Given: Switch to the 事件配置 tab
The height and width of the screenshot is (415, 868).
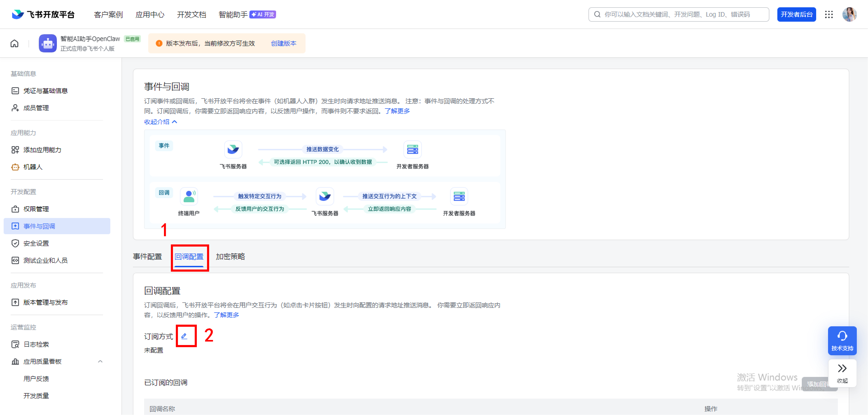Looking at the screenshot, I should pyautogui.click(x=147, y=257).
